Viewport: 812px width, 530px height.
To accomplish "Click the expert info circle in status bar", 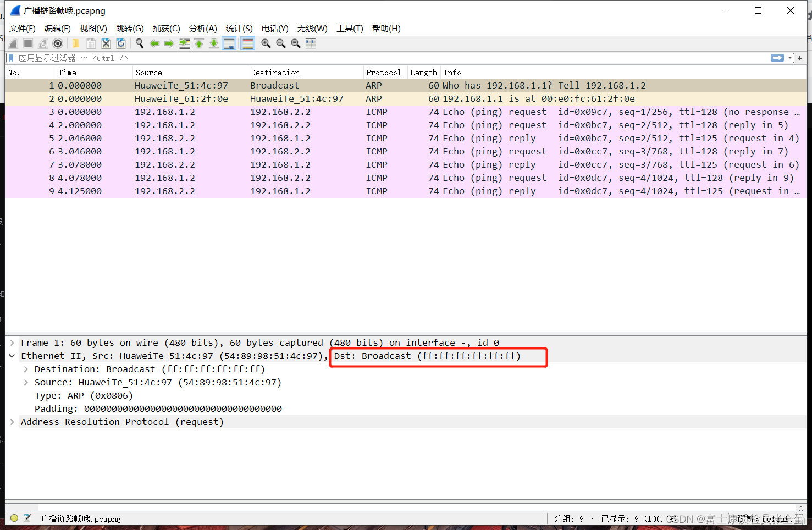I will [x=14, y=518].
